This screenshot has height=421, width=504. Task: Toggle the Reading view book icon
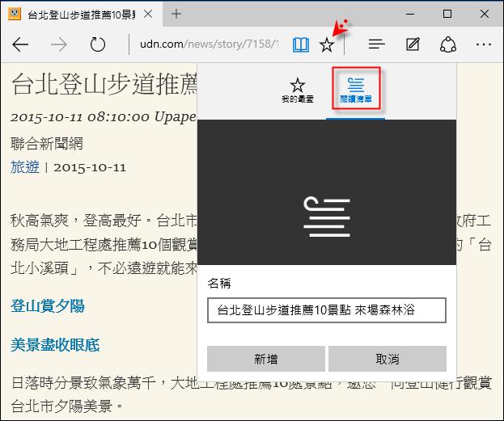[x=301, y=44]
